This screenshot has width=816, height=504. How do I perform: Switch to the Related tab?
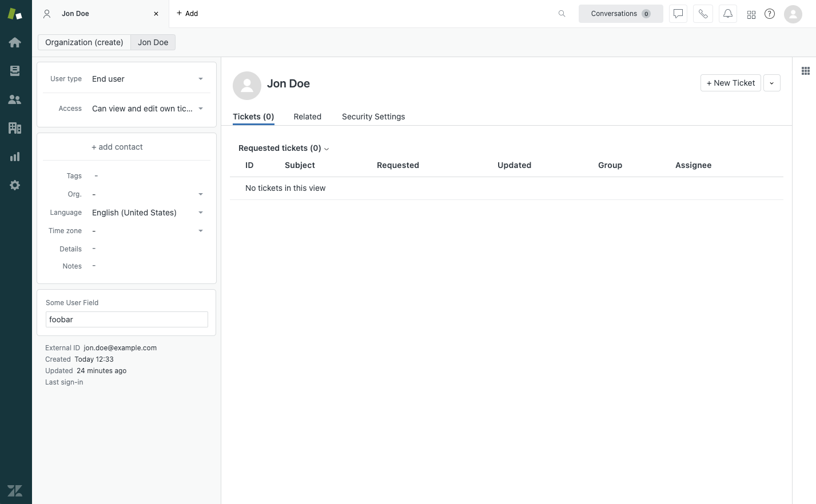pyautogui.click(x=307, y=117)
